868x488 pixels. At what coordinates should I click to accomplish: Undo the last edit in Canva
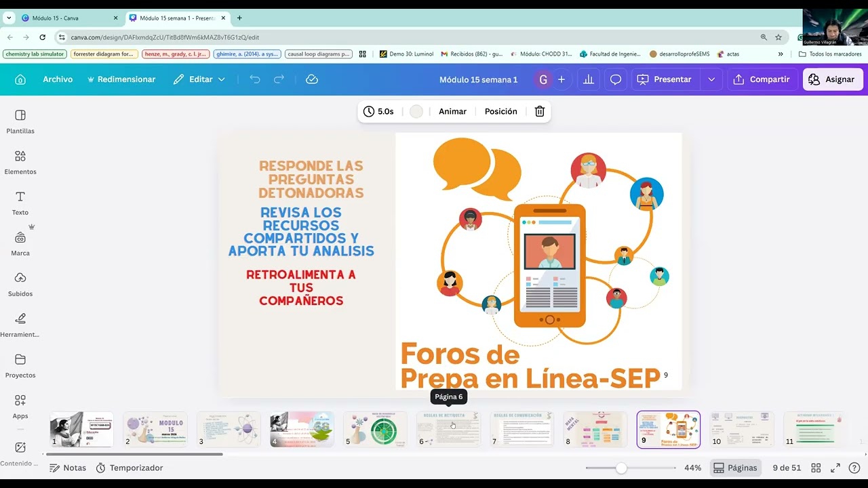(255, 79)
